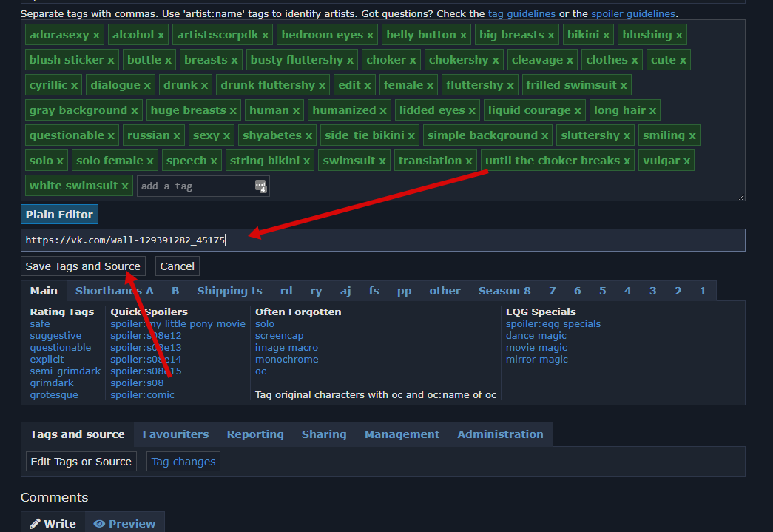
Task: Remove the "cyrillic" tag via its x
Action: 74,85
